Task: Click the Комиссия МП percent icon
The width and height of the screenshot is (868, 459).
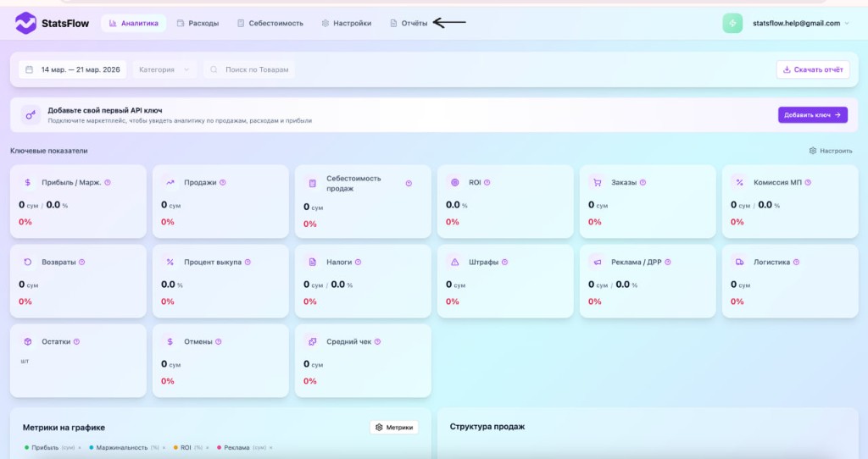Action: pos(739,182)
